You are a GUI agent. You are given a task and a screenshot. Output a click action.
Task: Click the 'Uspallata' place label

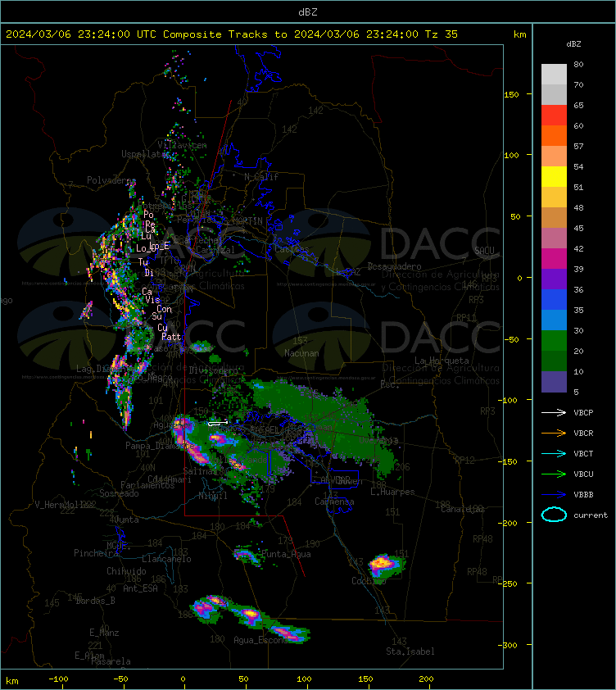(143, 154)
